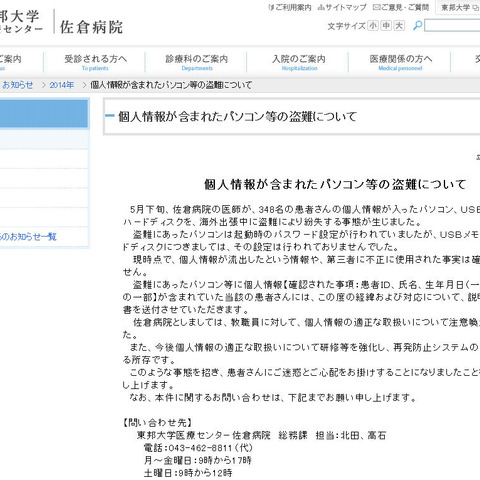Set text size to 中 (medium)
This screenshot has height=480, width=480.
(x=386, y=26)
